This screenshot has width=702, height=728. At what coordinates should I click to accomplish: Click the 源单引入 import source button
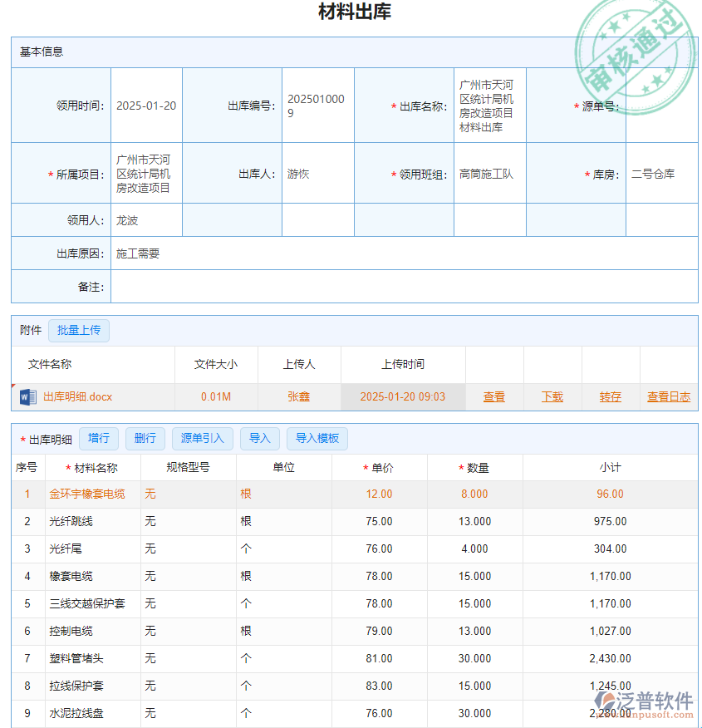(x=202, y=438)
